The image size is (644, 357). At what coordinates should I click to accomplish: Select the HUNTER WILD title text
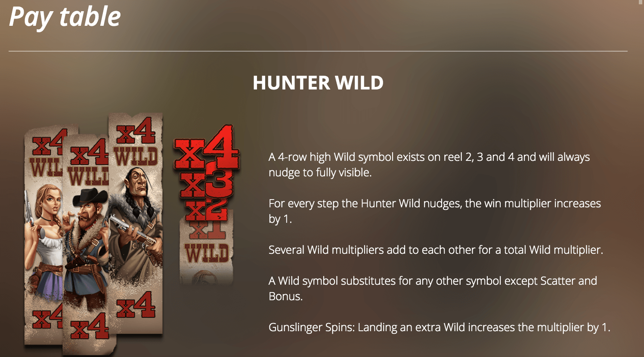(x=318, y=83)
